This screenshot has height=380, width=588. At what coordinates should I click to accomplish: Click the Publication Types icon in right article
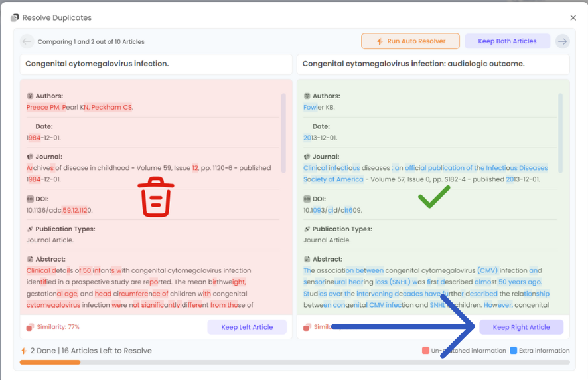click(x=307, y=229)
